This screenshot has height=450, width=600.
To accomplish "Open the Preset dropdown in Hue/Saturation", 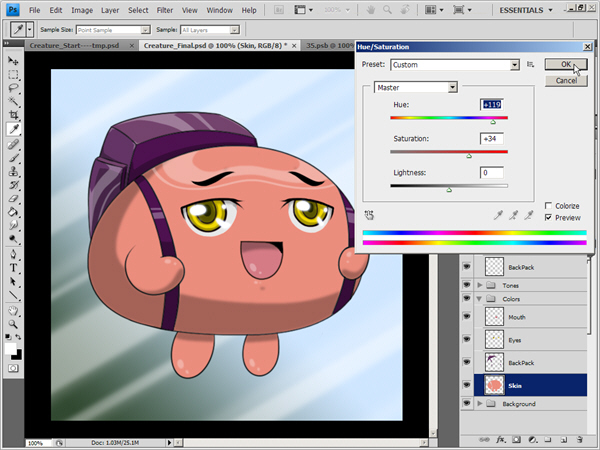I will click(514, 65).
